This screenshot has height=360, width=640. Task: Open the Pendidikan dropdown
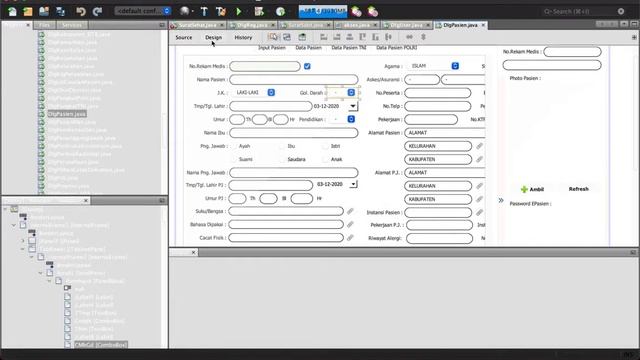click(342, 119)
